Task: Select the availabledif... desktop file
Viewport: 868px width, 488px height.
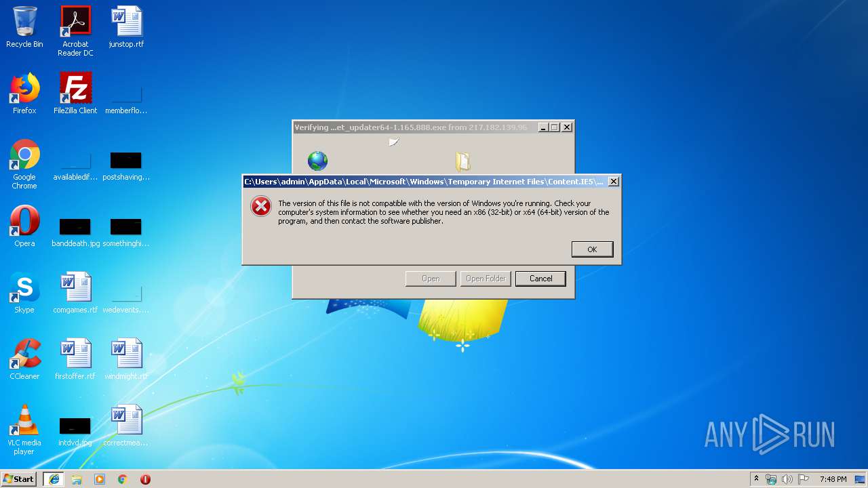Action: (x=75, y=167)
